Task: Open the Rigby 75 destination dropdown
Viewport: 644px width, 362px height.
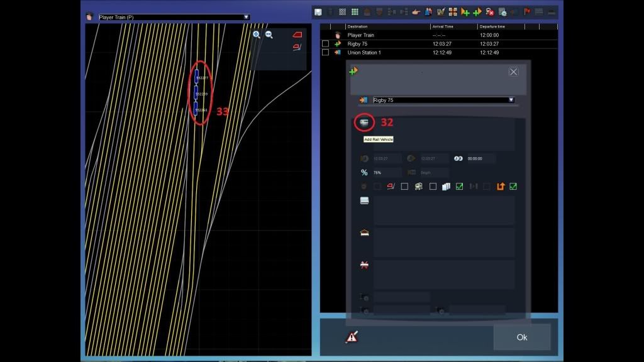Action: coord(511,100)
